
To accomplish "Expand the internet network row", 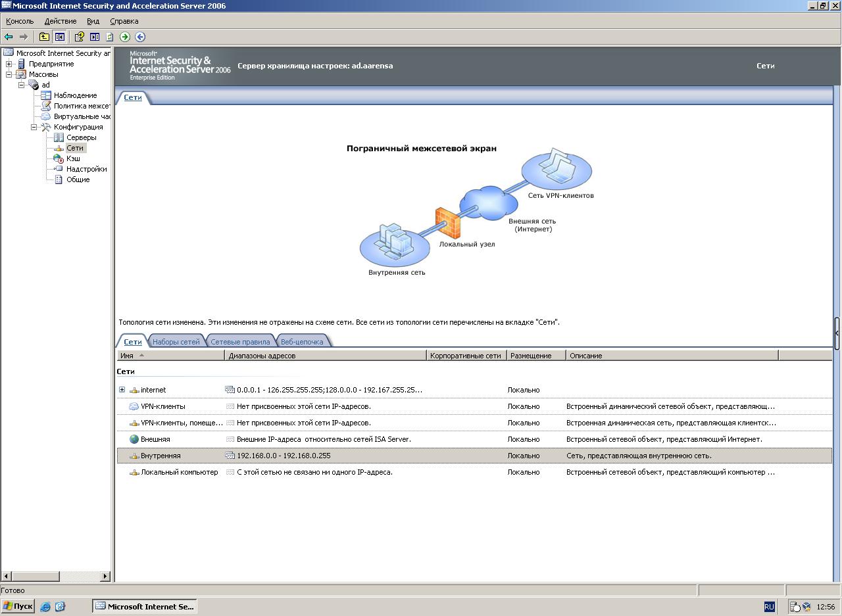I will click(x=122, y=390).
